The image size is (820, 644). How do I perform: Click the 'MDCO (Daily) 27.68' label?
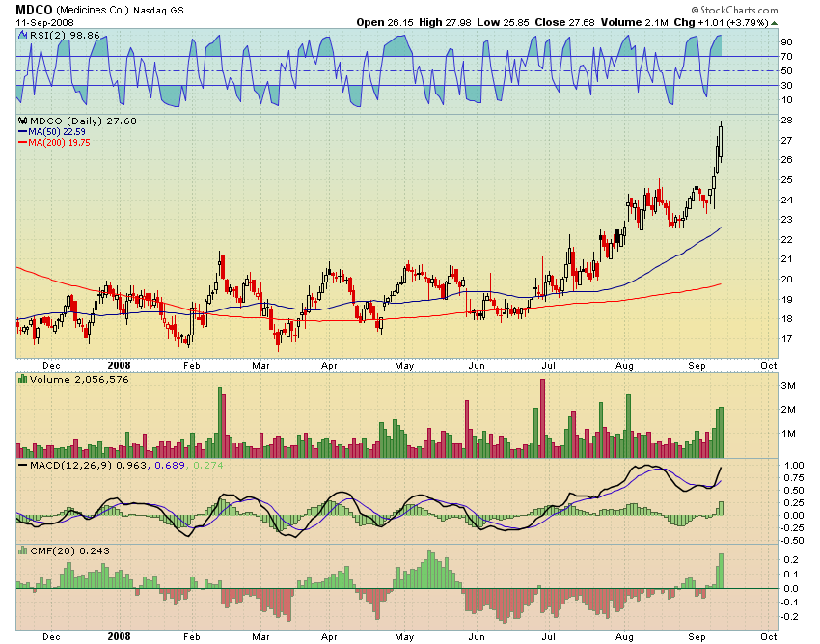point(83,121)
